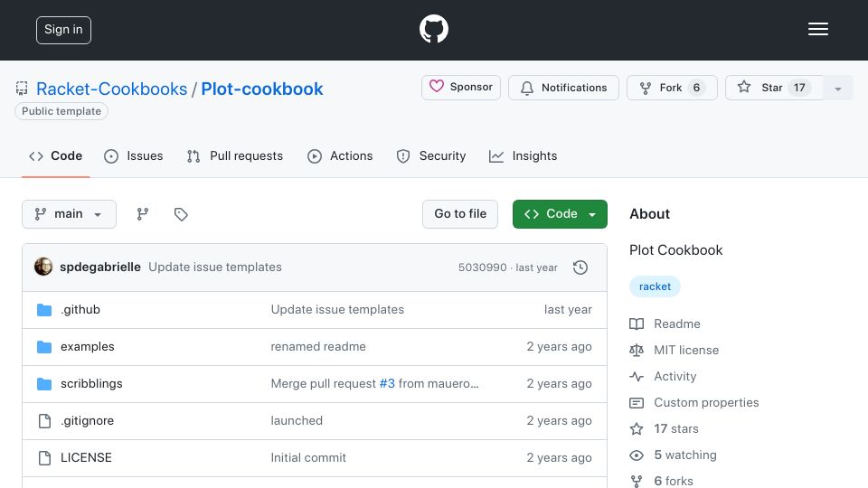Screen dimensions: 868x488
Task: Expand the green Code dropdown
Action: 560,214
